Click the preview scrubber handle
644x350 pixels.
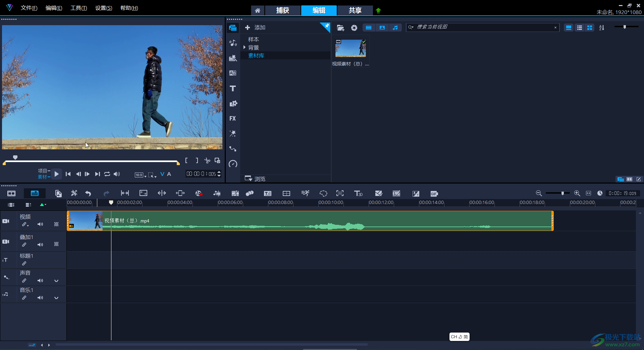[15, 157]
